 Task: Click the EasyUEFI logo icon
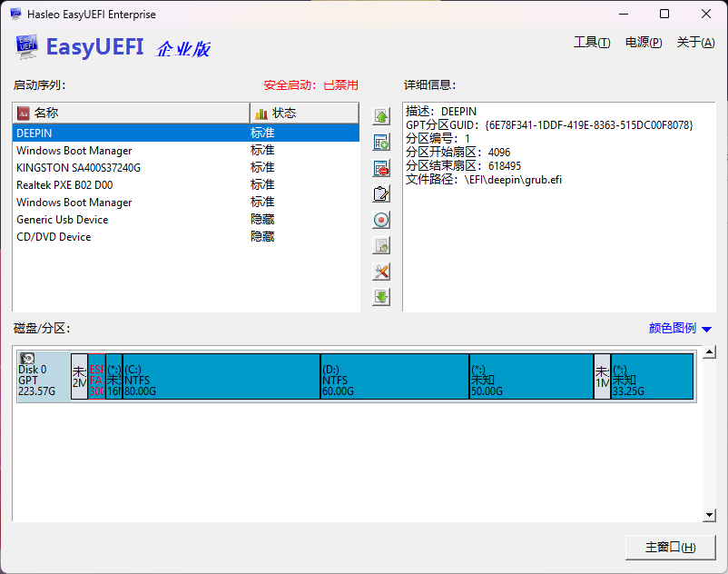click(x=26, y=47)
